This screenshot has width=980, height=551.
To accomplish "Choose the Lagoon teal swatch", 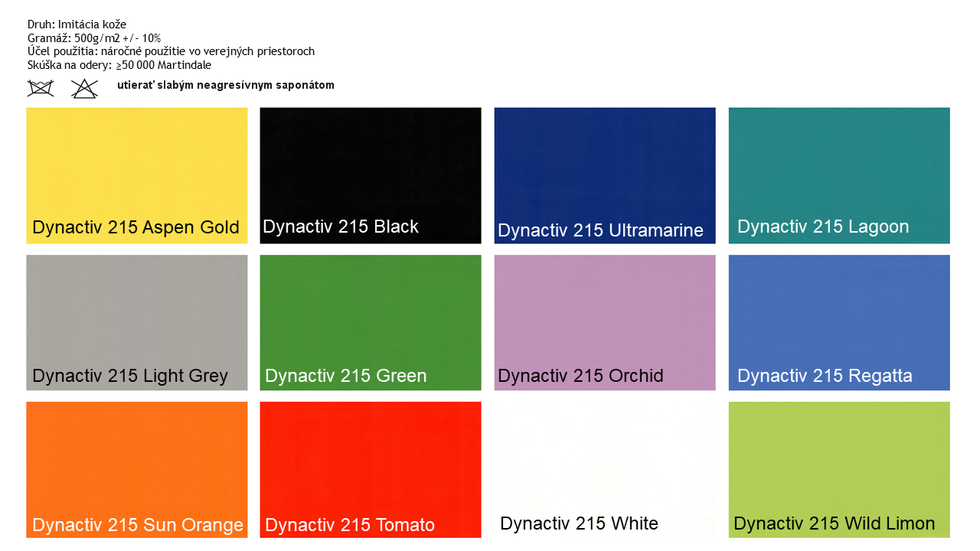I will pos(839,175).
